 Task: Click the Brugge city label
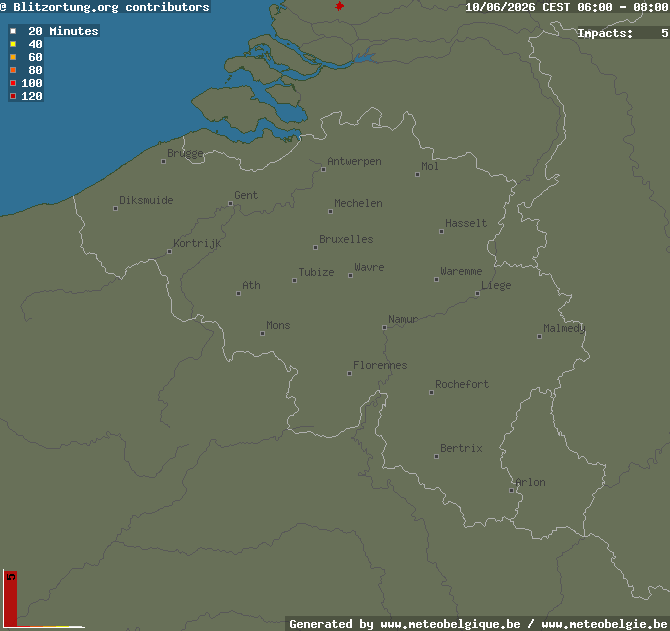click(185, 153)
